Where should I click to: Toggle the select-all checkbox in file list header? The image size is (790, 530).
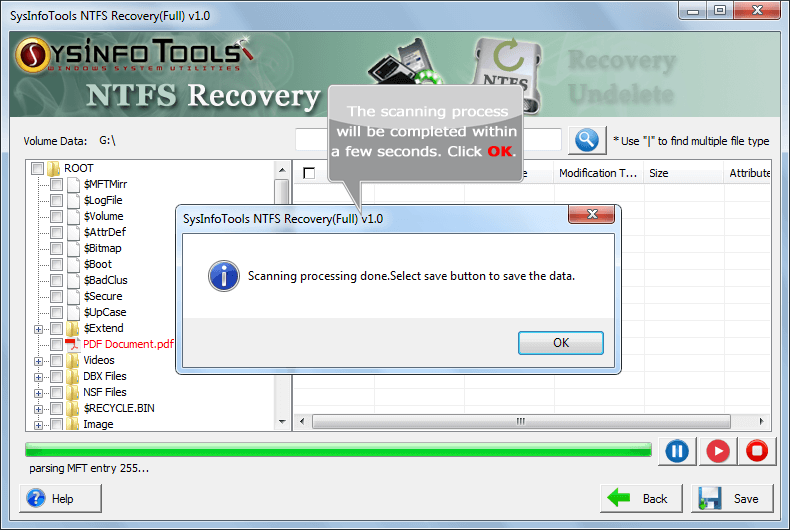[x=309, y=173]
